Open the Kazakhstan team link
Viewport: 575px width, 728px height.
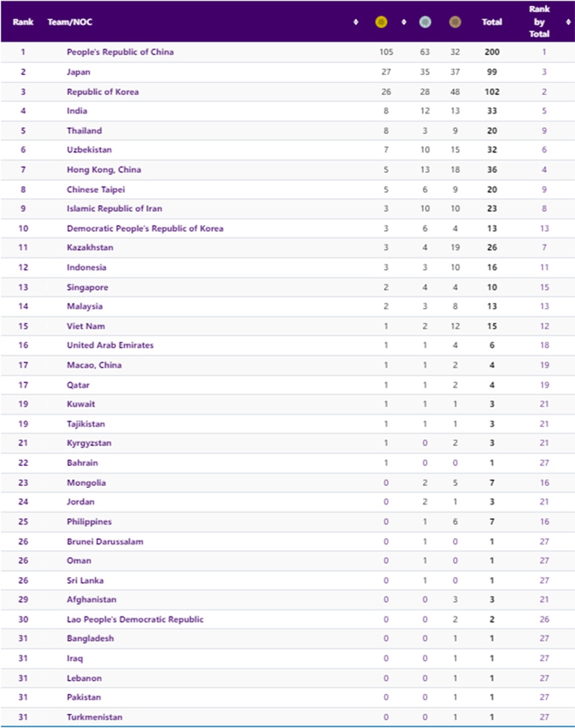(90, 247)
